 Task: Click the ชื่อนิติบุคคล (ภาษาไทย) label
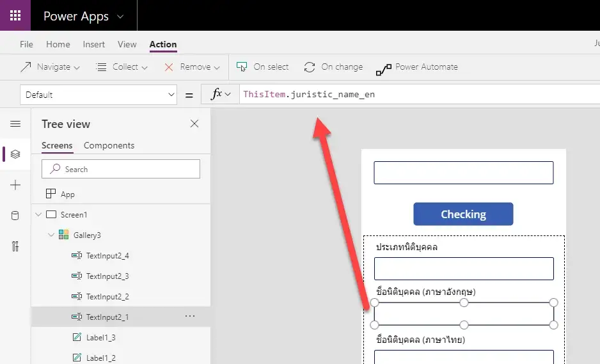tap(420, 340)
